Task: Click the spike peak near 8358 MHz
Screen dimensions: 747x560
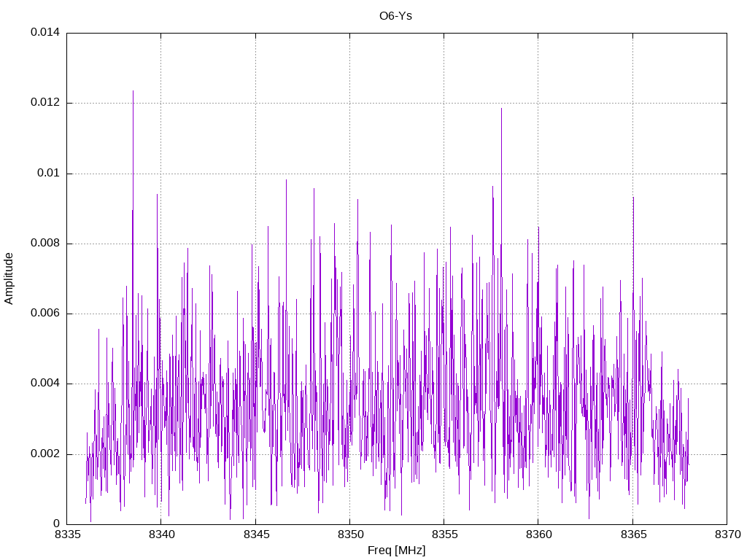Action: [x=501, y=109]
